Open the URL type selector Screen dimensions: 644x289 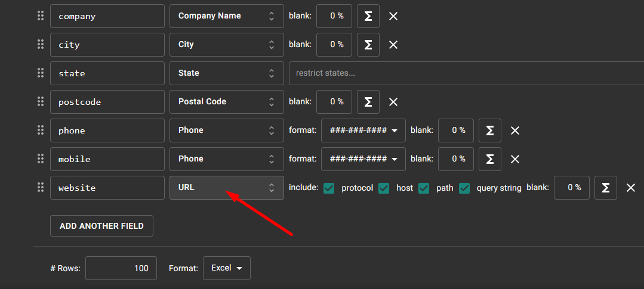point(227,187)
